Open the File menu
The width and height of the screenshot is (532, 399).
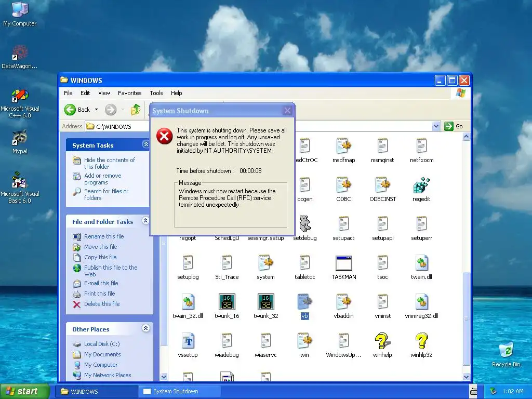click(x=68, y=93)
